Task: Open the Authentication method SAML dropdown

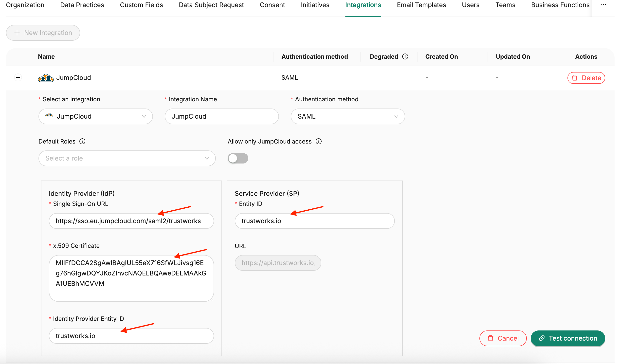Action: (x=348, y=116)
